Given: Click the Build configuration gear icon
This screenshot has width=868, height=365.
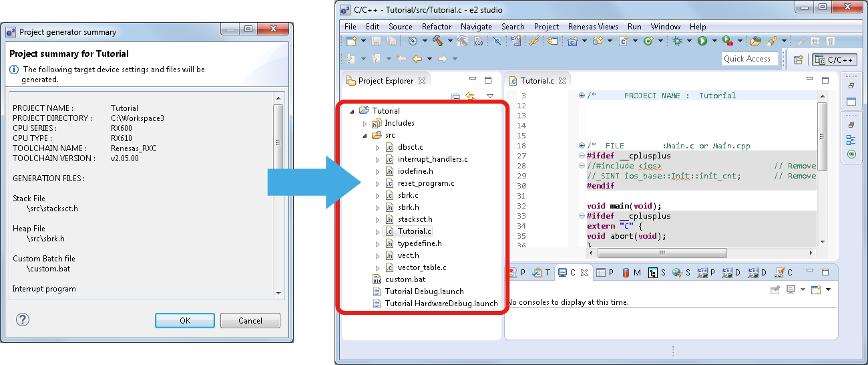Looking at the screenshot, I should tap(412, 41).
